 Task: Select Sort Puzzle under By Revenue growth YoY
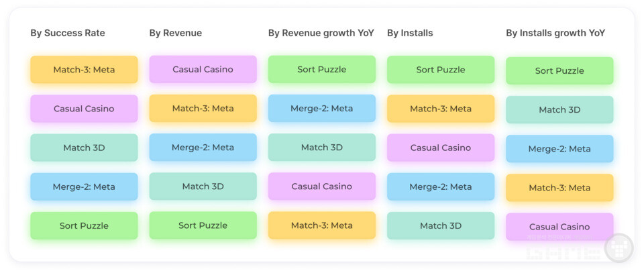click(321, 70)
